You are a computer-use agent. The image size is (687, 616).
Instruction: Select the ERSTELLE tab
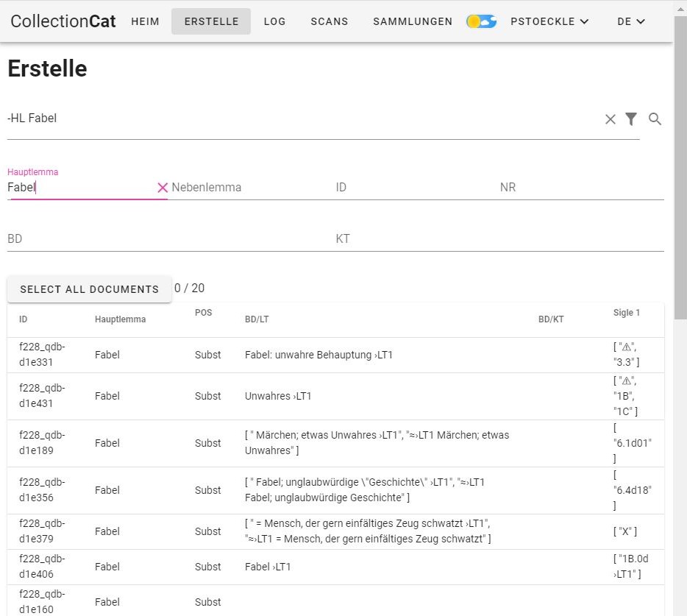[211, 21]
